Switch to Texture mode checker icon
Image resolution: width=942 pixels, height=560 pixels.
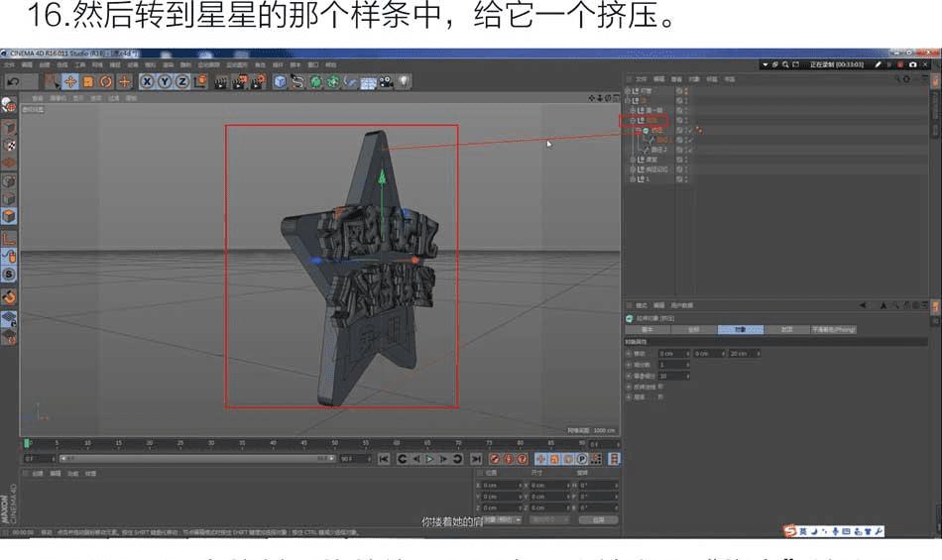coord(8,146)
